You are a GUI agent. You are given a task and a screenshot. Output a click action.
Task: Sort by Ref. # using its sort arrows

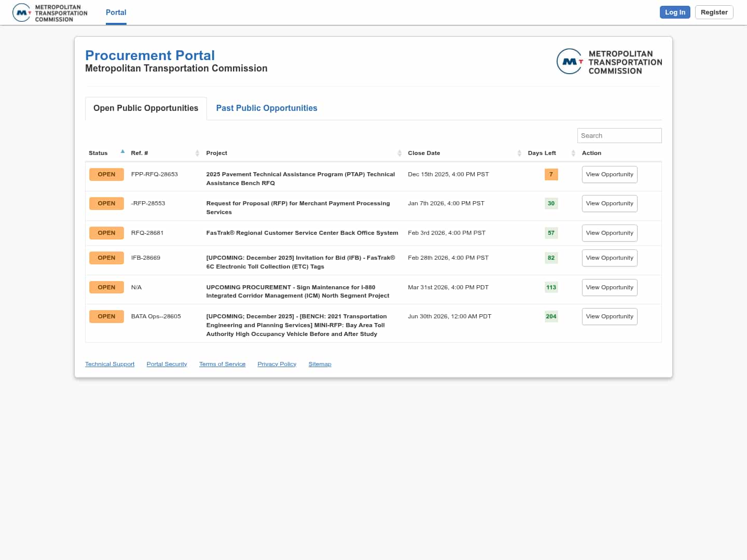[197, 153]
